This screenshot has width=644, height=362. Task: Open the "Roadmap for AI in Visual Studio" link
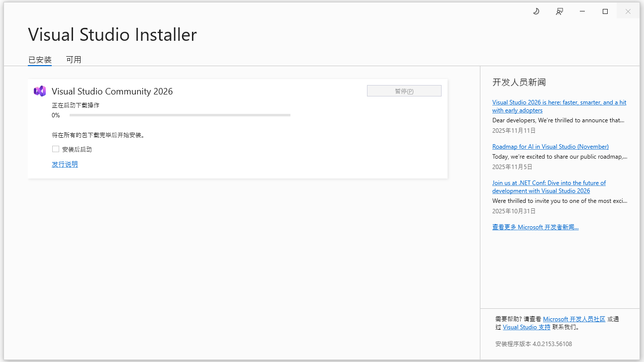coord(550,146)
